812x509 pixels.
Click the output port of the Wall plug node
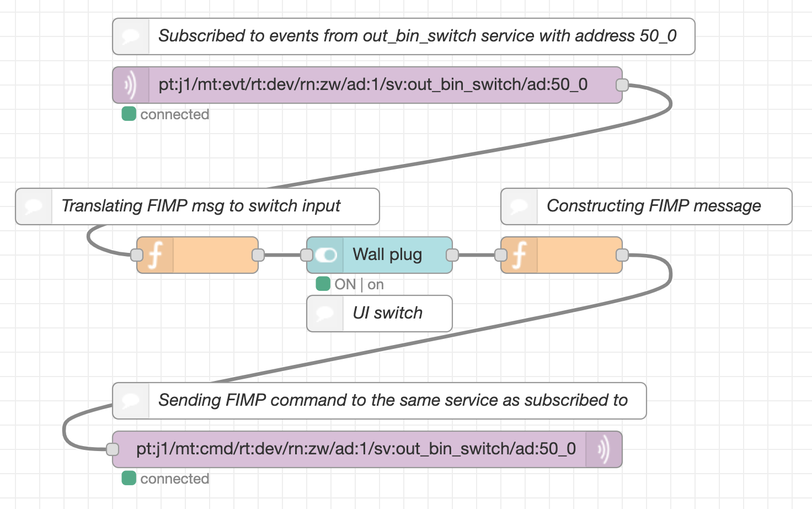tap(452, 255)
